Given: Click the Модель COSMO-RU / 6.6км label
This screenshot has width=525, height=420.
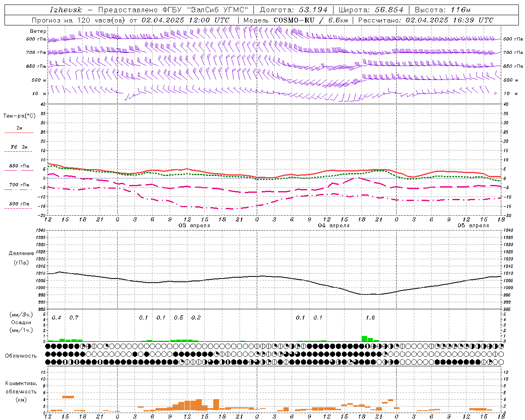Looking at the screenshot, I should [x=296, y=20].
